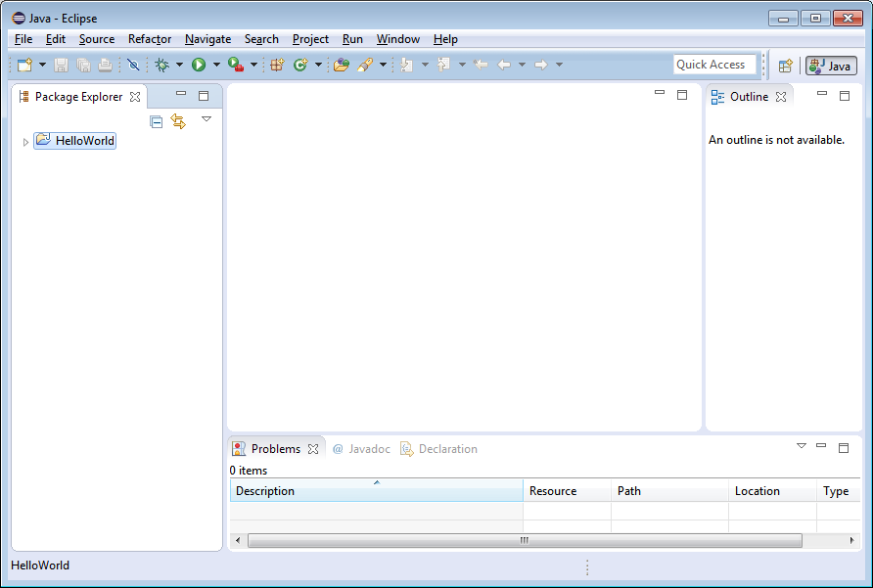Switch to the Declaration tab
The image size is (873, 588).
click(x=438, y=449)
